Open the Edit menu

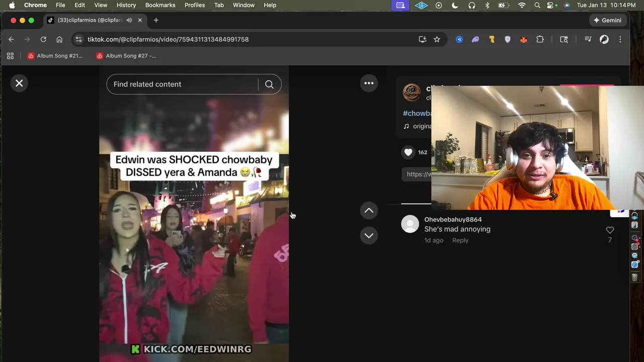coord(79,5)
